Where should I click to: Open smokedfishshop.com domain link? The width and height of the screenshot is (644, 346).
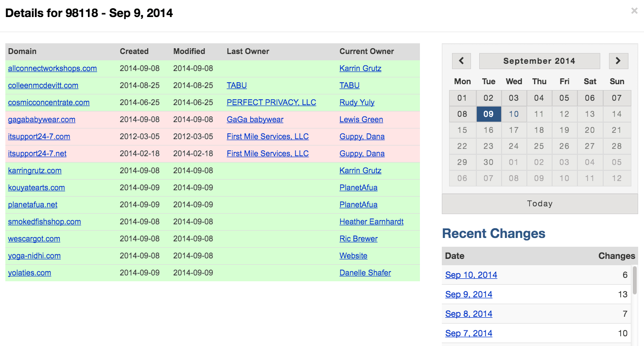(x=45, y=221)
